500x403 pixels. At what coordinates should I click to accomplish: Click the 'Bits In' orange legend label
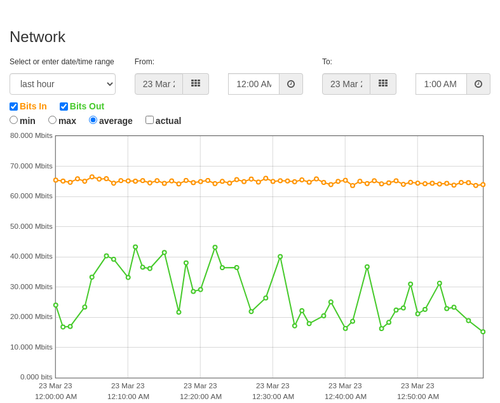pyautogui.click(x=33, y=106)
